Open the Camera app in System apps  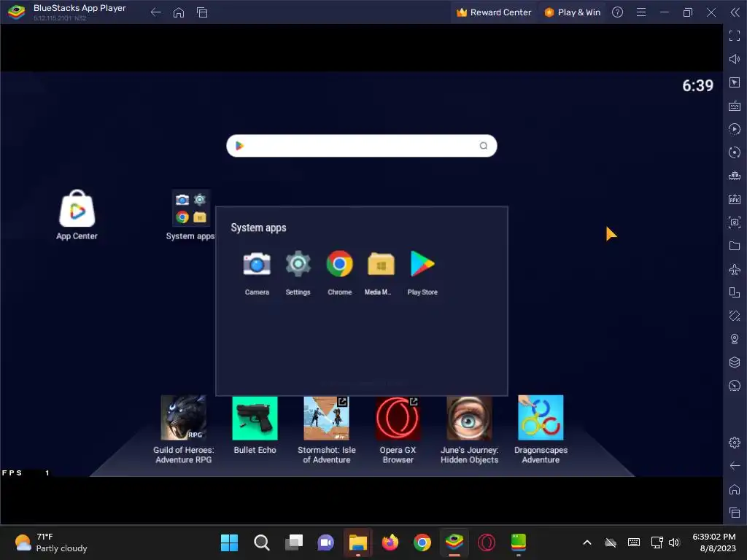(x=257, y=264)
